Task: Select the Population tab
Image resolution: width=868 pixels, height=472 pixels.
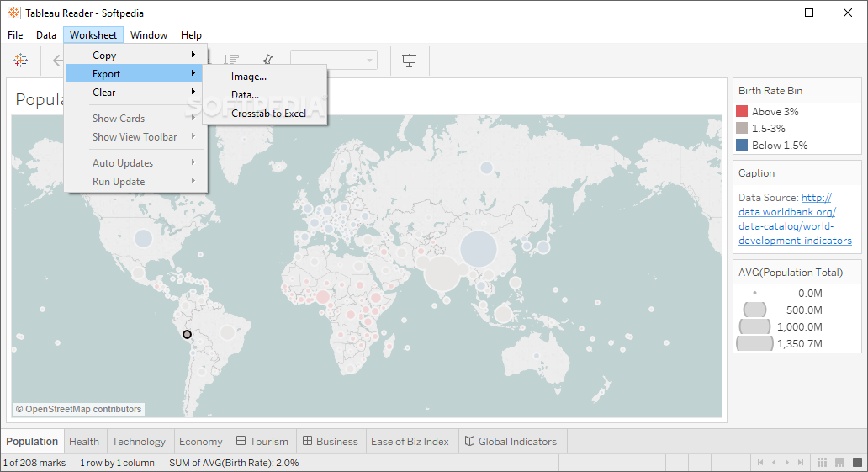Action: [x=32, y=442]
